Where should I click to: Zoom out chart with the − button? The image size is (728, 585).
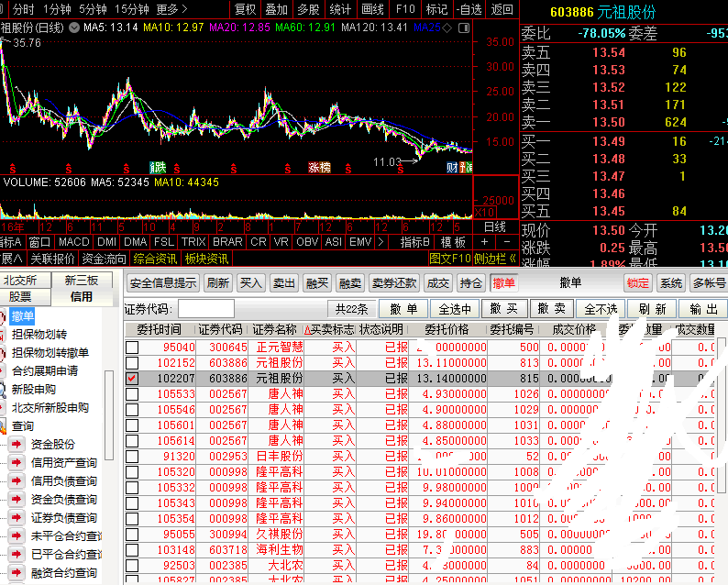coord(506,242)
